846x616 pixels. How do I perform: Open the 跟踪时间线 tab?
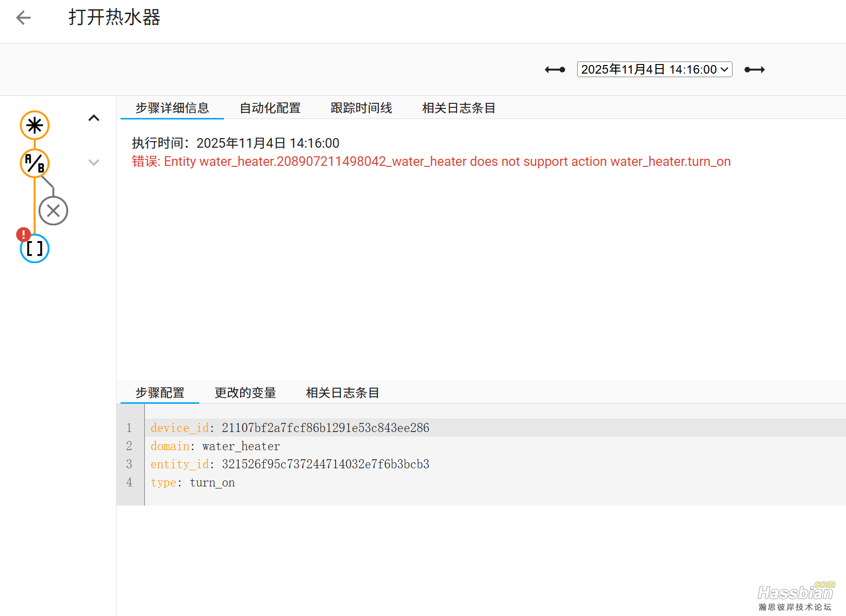[361, 108]
